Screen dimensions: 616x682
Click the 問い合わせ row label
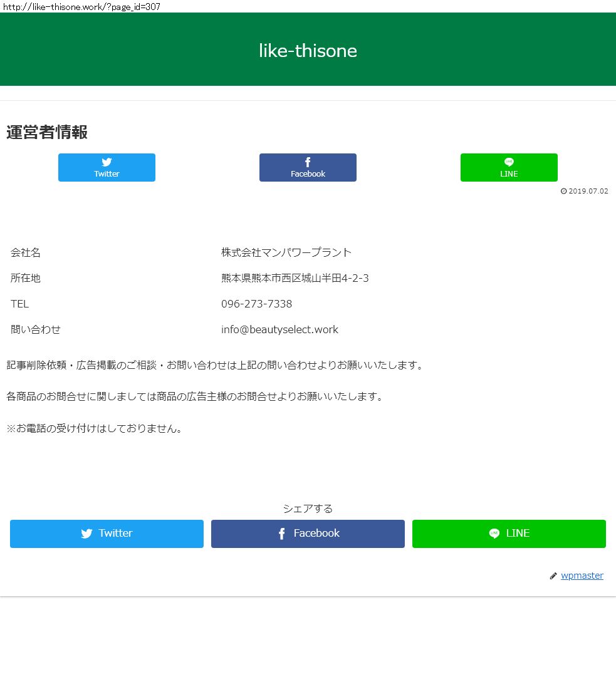click(36, 329)
